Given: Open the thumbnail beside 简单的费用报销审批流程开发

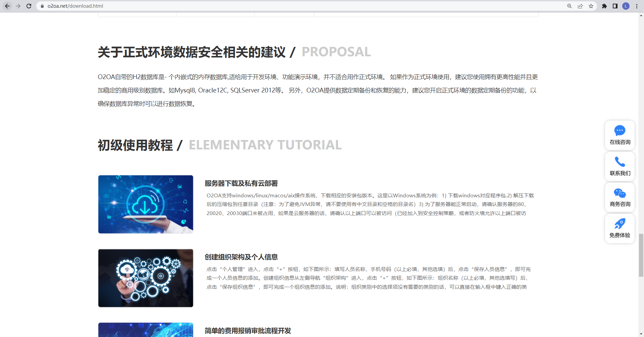Looking at the screenshot, I should point(146,330).
